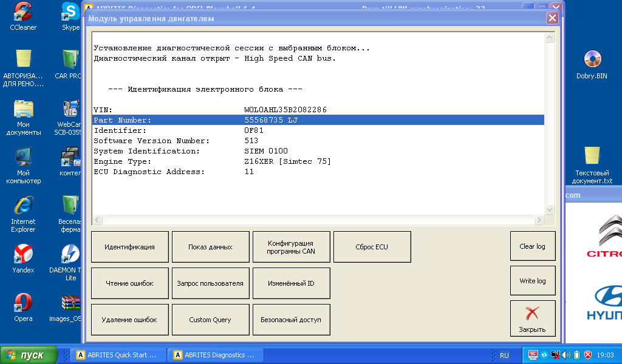The width and height of the screenshot is (622, 364).
Task: Click Безопасный доступ button
Action: [x=291, y=320]
